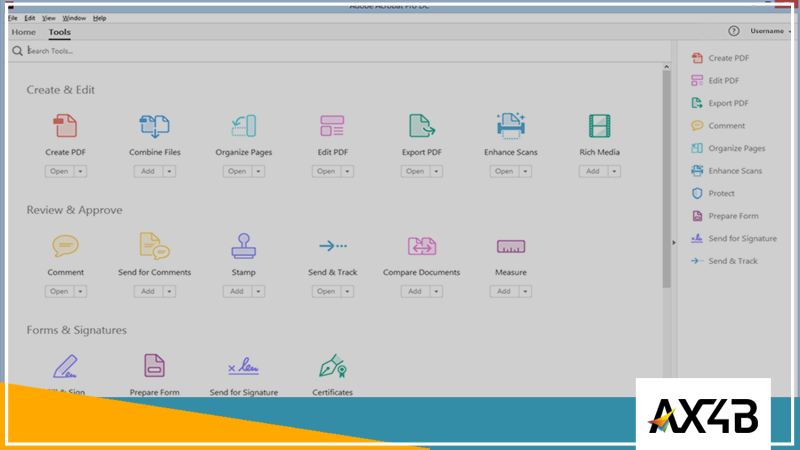Open the Compare Documents icon
800x450 pixels.
[421, 246]
